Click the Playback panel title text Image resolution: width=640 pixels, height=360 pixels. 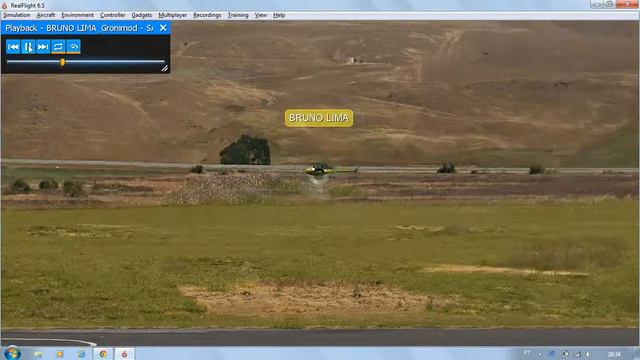(x=79, y=28)
